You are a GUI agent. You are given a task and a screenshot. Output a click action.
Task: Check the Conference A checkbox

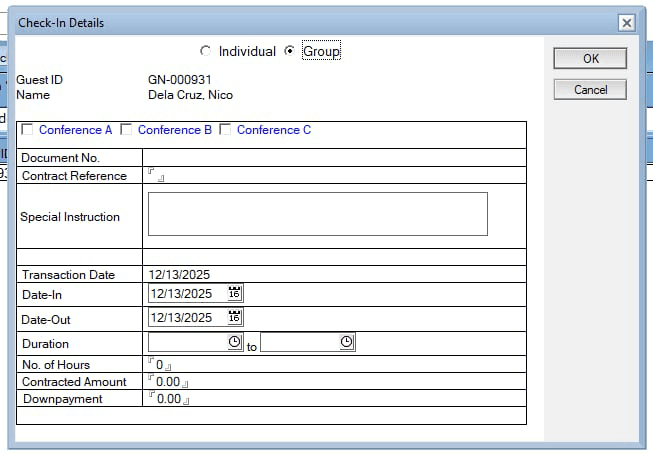pos(27,130)
